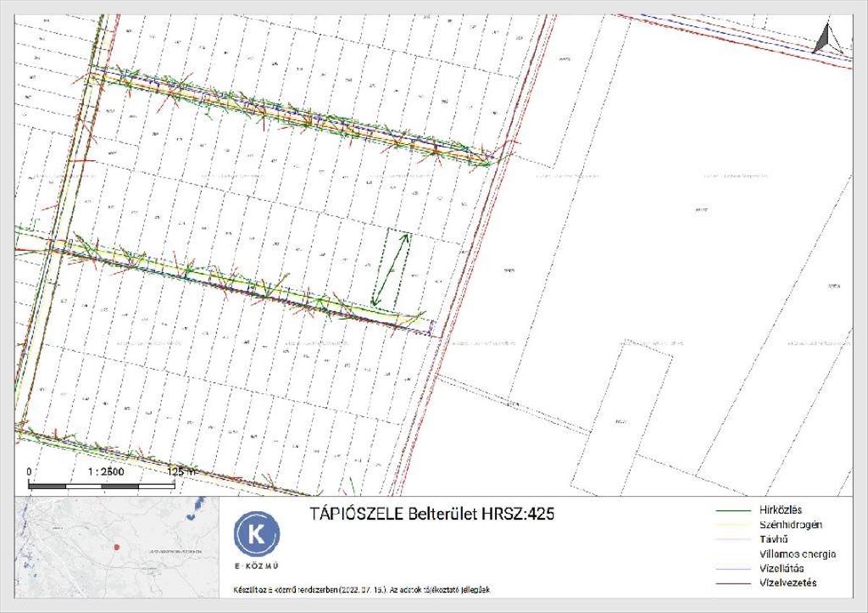Screen dimensions: 868x613
Task: Click the Készült az E-közmű rendszerben footer note
Action: [x=362, y=590]
